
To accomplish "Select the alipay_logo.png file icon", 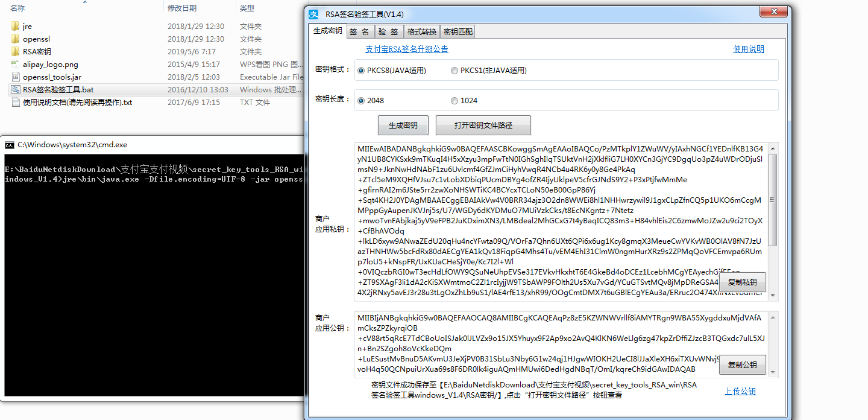I will [x=16, y=65].
